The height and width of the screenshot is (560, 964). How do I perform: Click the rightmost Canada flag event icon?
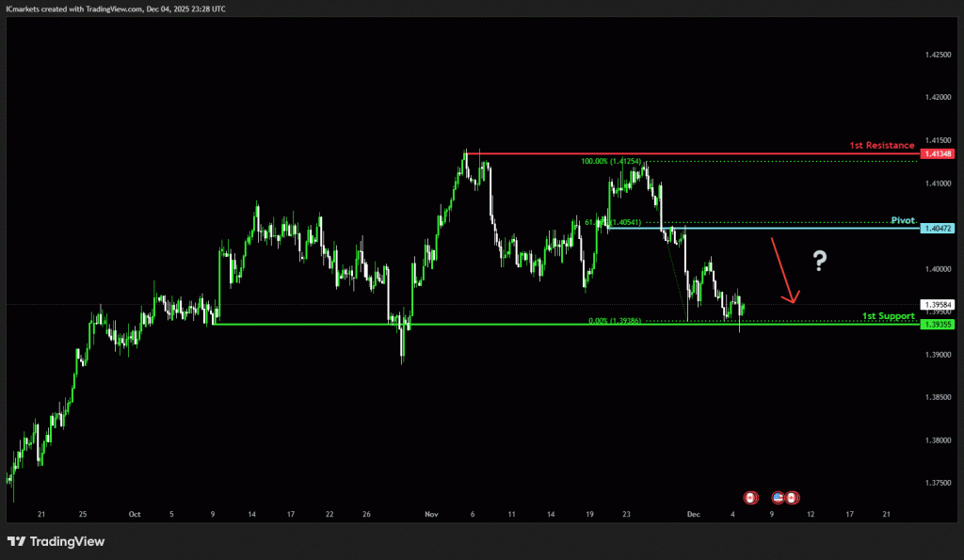tap(793, 497)
